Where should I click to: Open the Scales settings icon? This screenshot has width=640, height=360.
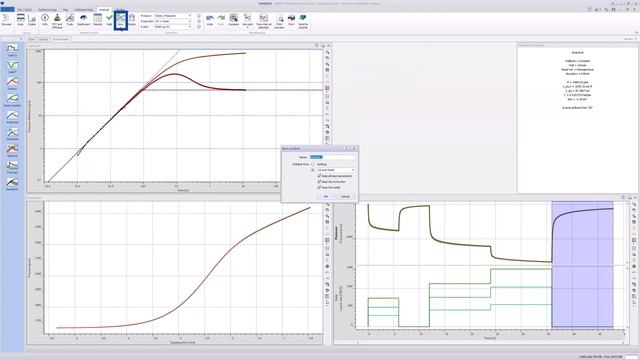coord(32,19)
